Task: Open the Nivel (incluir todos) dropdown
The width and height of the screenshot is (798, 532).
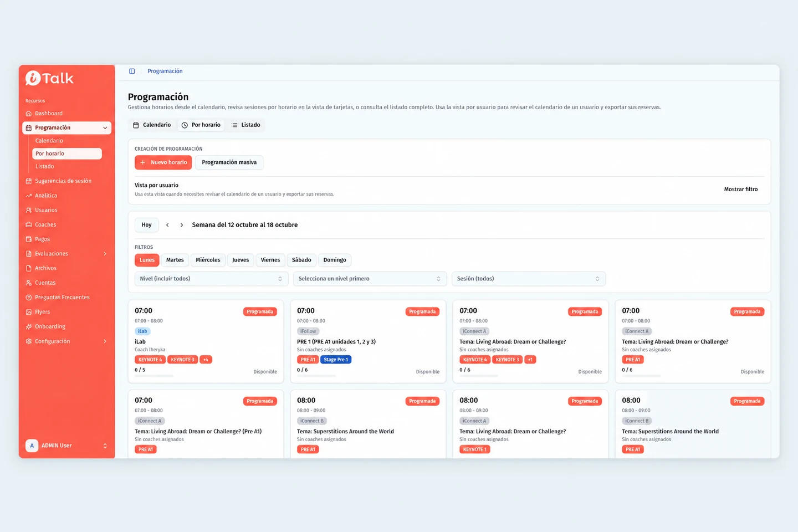Action: (x=211, y=279)
